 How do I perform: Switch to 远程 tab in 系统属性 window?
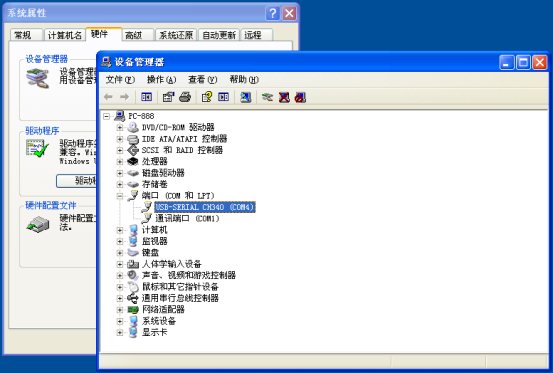pyautogui.click(x=257, y=35)
